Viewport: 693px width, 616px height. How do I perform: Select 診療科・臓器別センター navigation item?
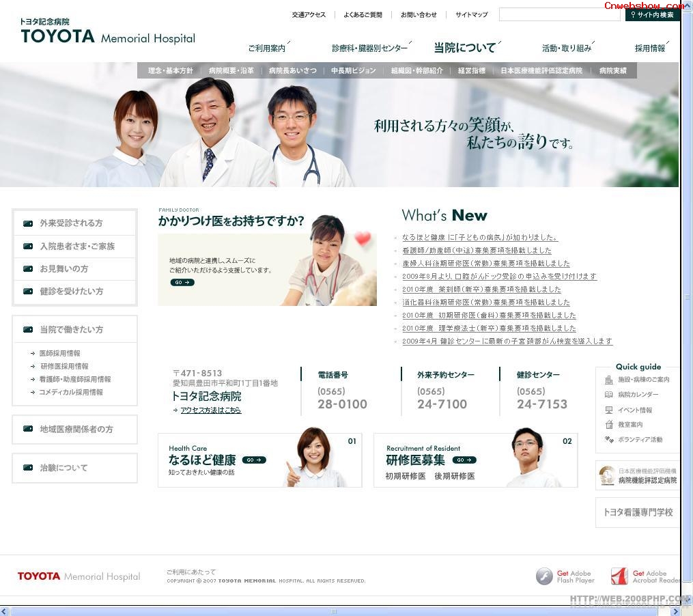(370, 48)
